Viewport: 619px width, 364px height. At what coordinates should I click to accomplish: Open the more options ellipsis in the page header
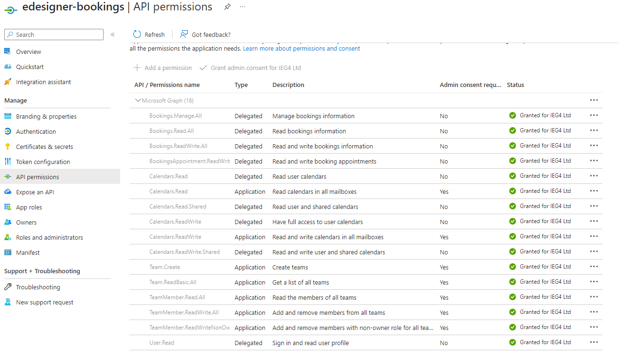(x=243, y=7)
